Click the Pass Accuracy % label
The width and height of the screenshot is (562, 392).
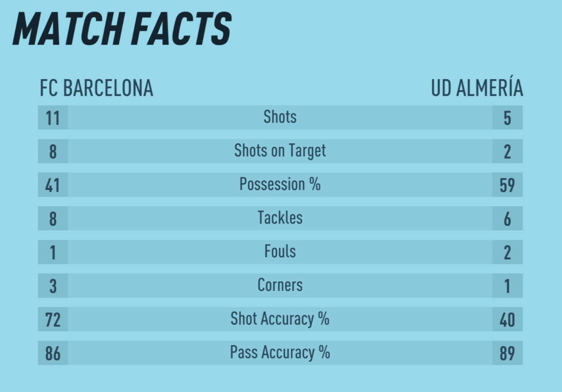[280, 352]
